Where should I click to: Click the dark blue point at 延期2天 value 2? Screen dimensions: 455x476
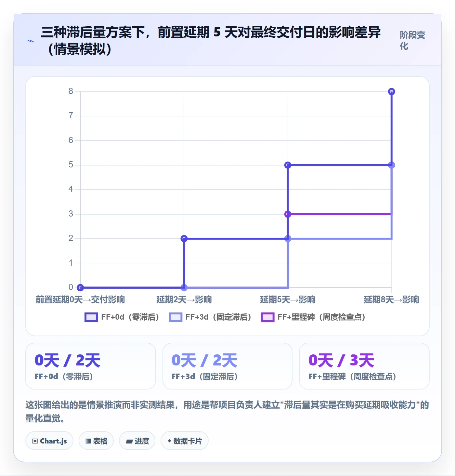point(184,239)
